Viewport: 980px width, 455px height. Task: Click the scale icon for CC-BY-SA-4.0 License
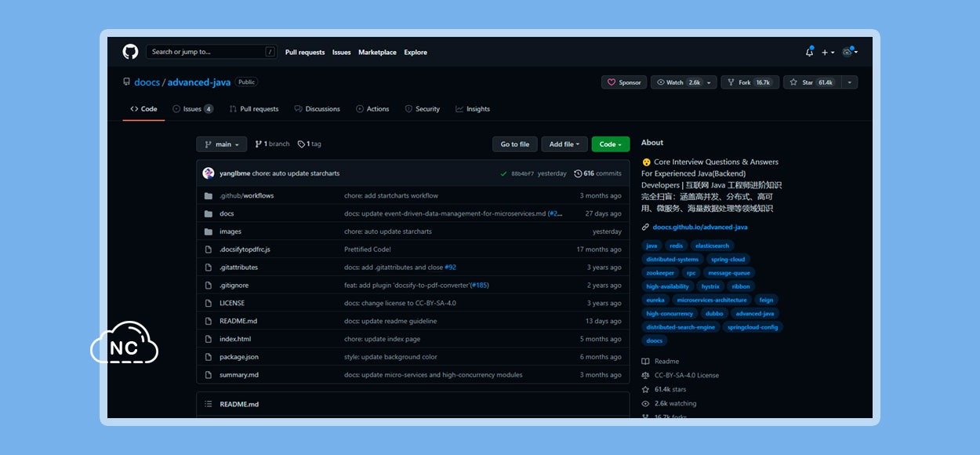pyautogui.click(x=645, y=375)
